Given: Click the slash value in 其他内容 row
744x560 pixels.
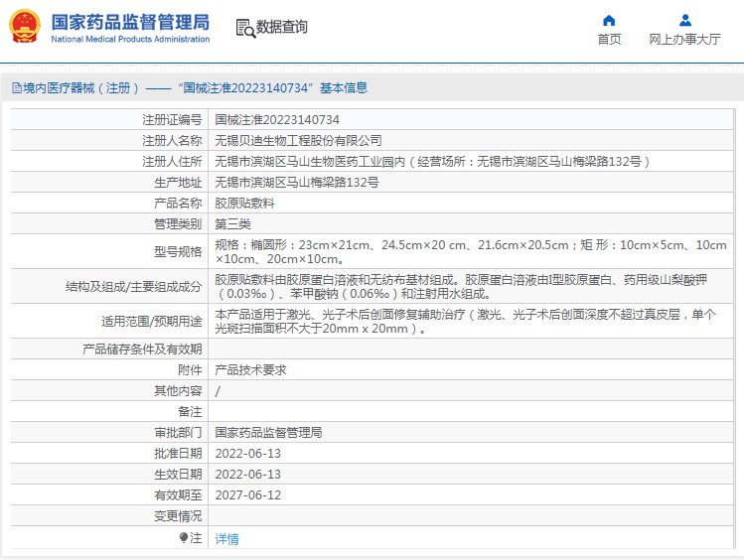Looking at the screenshot, I should pyautogui.click(x=218, y=391).
